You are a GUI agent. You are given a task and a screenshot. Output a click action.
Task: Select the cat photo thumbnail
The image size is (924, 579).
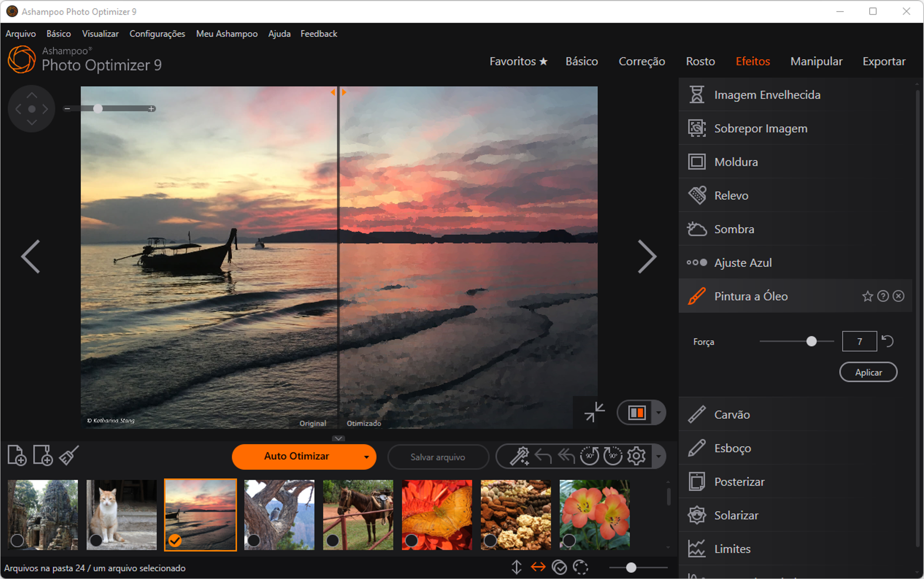[121, 514]
